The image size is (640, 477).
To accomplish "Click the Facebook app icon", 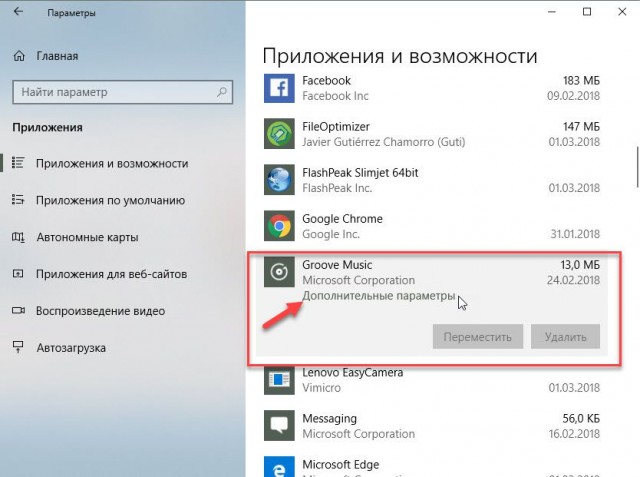I will pyautogui.click(x=277, y=88).
